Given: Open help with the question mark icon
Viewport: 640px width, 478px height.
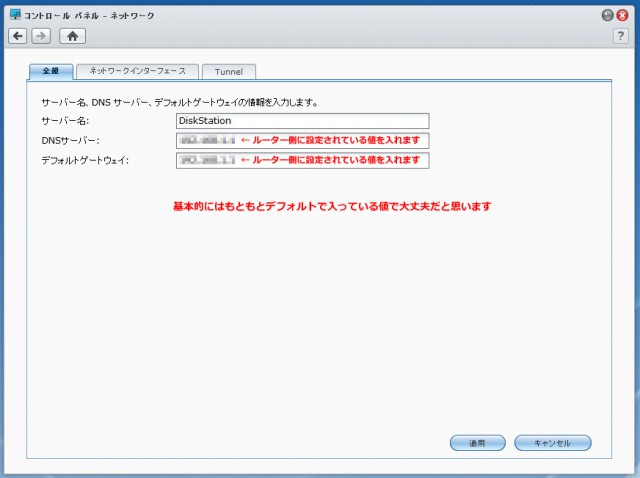Looking at the screenshot, I should pos(620,36).
